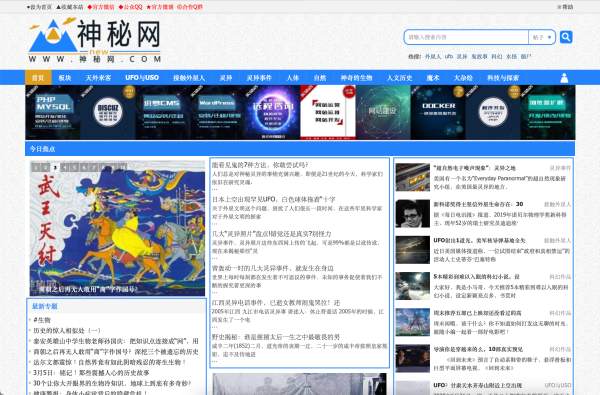Screen dimensions: 600x395
Task: Open the 30个让你大开眼界 article link
Action: [x=112, y=383]
